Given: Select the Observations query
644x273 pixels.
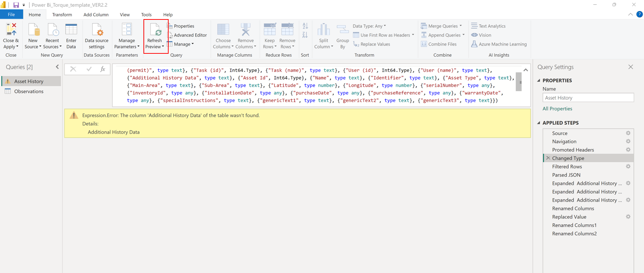Looking at the screenshot, I should (x=29, y=91).
